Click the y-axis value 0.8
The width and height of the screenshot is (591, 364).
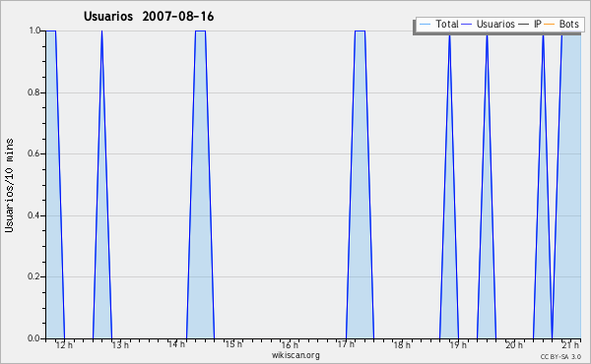click(x=34, y=92)
